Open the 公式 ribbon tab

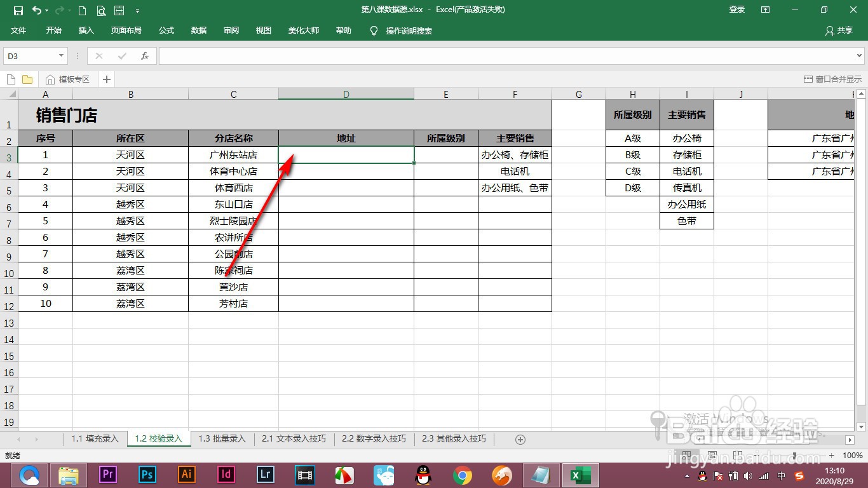[166, 30]
